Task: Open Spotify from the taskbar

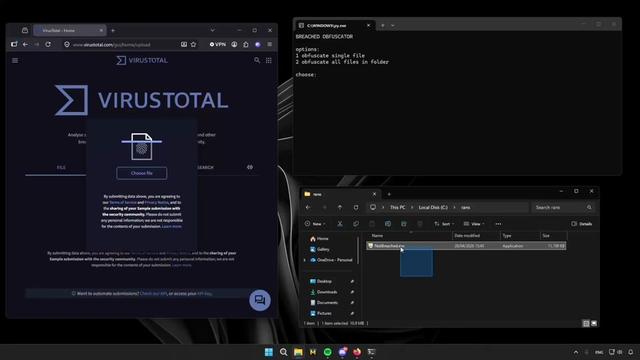Action: coord(327,352)
